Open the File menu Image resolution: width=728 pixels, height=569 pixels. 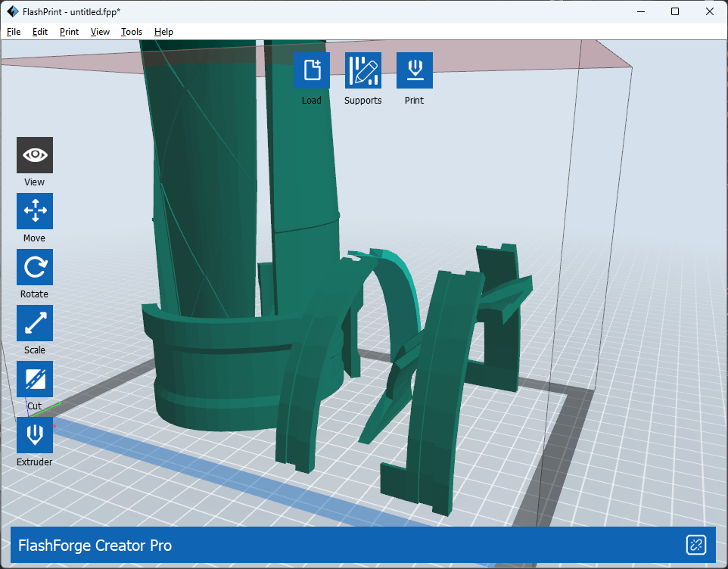click(x=14, y=32)
